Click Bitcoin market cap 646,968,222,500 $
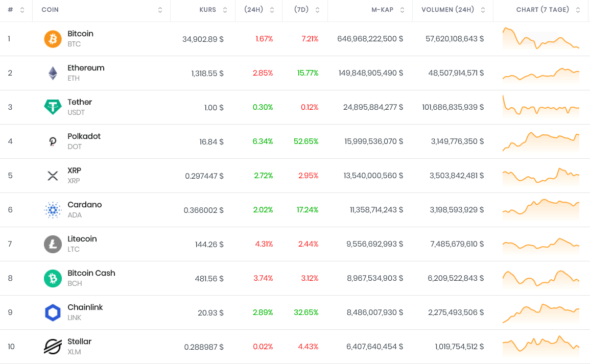 tap(370, 39)
